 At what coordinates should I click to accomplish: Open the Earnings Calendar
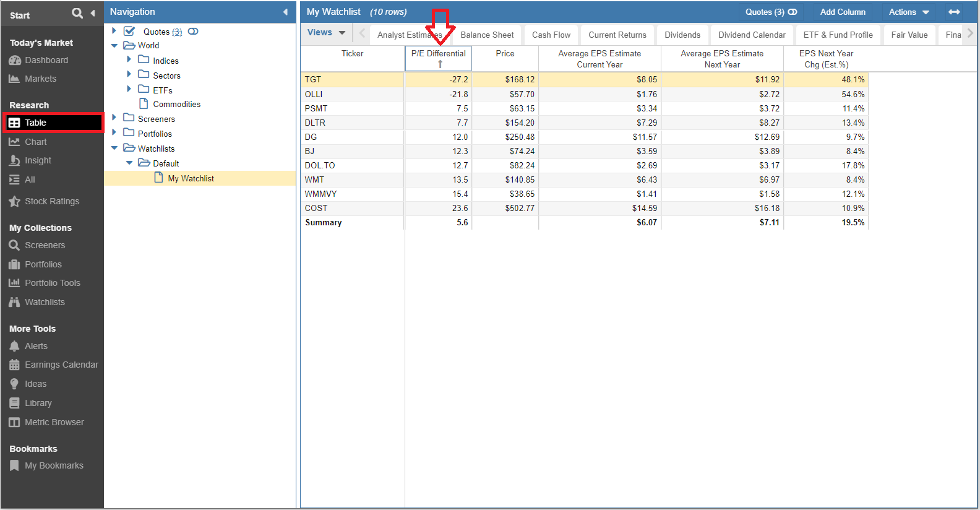click(61, 365)
